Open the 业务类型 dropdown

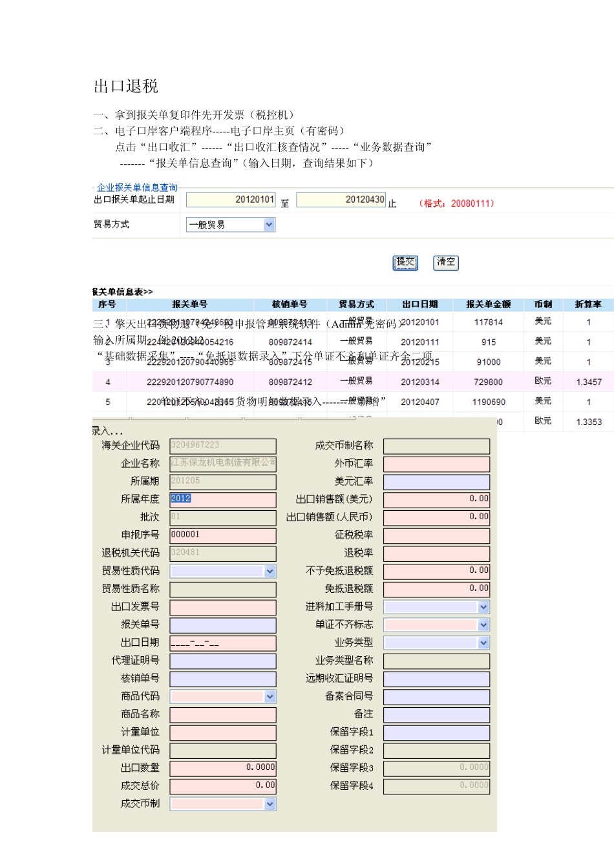click(x=483, y=643)
